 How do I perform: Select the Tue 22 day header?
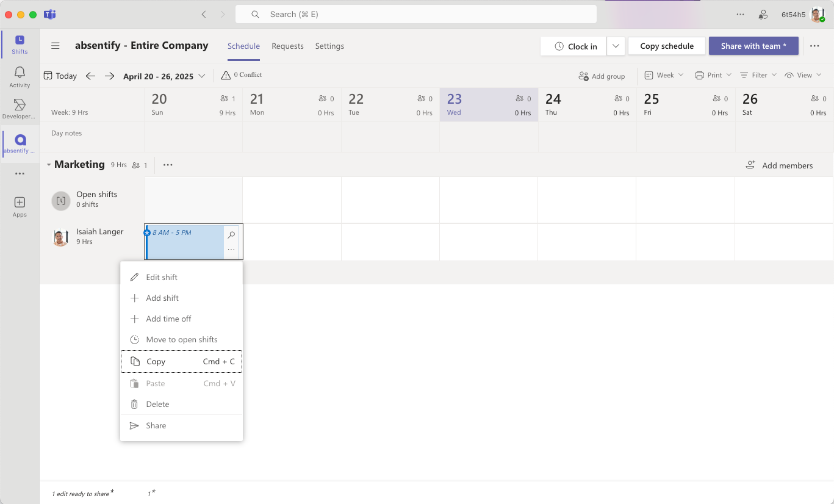click(390, 104)
